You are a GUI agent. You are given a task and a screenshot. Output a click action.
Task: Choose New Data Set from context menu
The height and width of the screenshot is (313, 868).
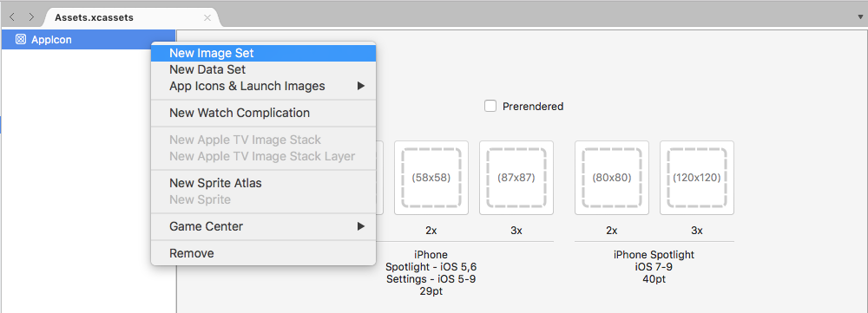(264, 69)
